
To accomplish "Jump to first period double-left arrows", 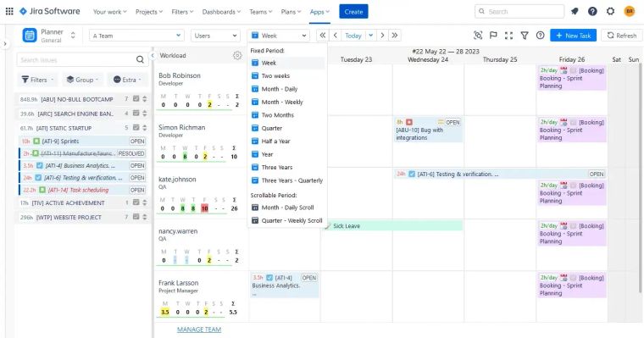I will pyautogui.click(x=323, y=36).
